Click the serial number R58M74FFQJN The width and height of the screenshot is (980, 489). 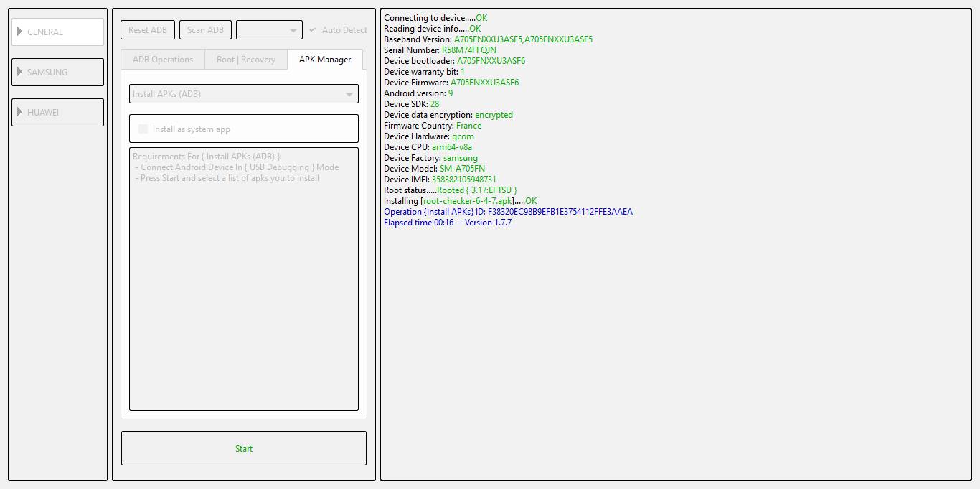[x=468, y=50]
